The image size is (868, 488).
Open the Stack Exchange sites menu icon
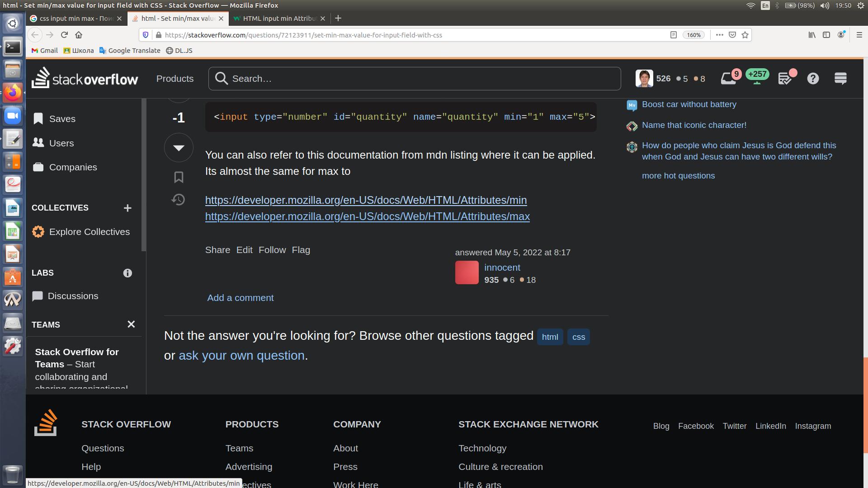[840, 79]
